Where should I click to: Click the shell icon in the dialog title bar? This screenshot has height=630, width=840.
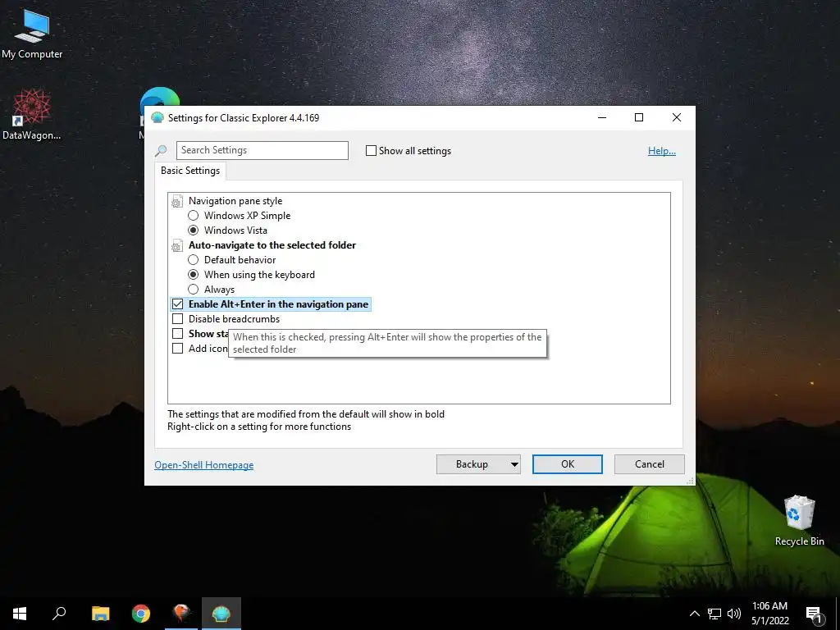157,118
